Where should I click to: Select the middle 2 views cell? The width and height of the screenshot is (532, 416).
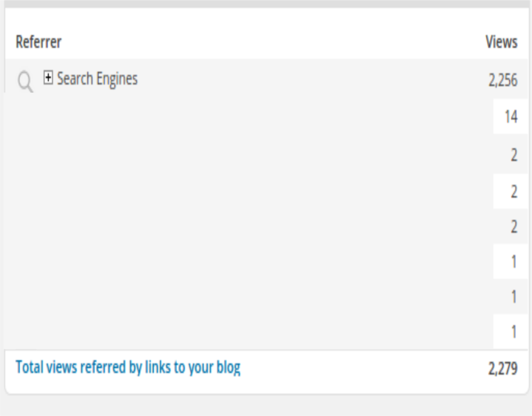tap(511, 191)
